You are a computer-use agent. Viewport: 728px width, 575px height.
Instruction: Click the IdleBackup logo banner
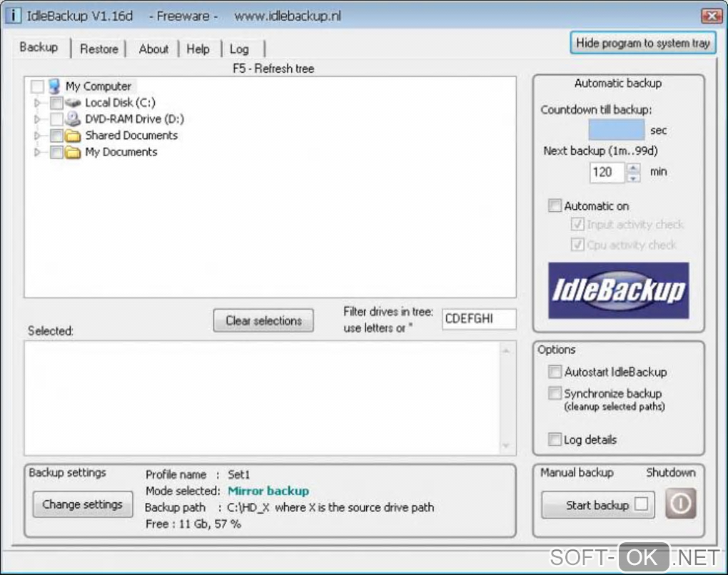(x=618, y=290)
